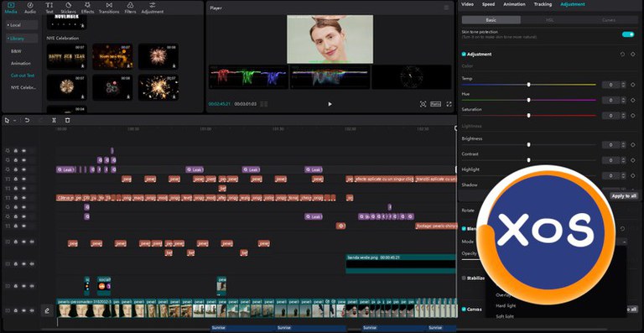Image resolution: width=644 pixels, height=333 pixels.
Task: Undo the last edit with the timeline arrow
Action: [27, 120]
